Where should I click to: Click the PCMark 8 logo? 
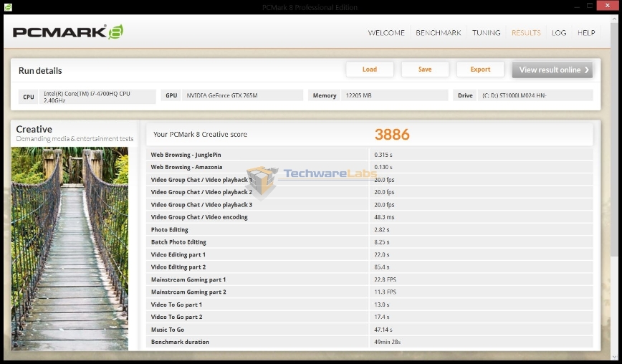[x=68, y=32]
